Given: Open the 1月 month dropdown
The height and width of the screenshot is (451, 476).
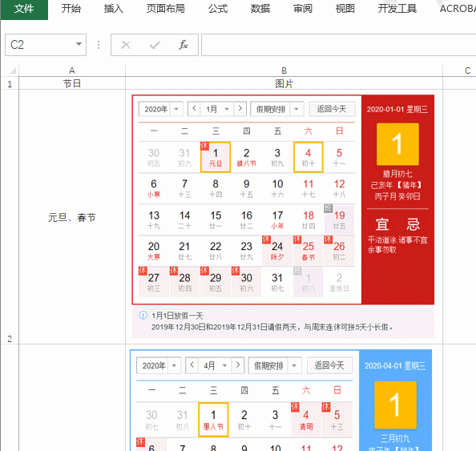Looking at the screenshot, I should click(x=217, y=109).
